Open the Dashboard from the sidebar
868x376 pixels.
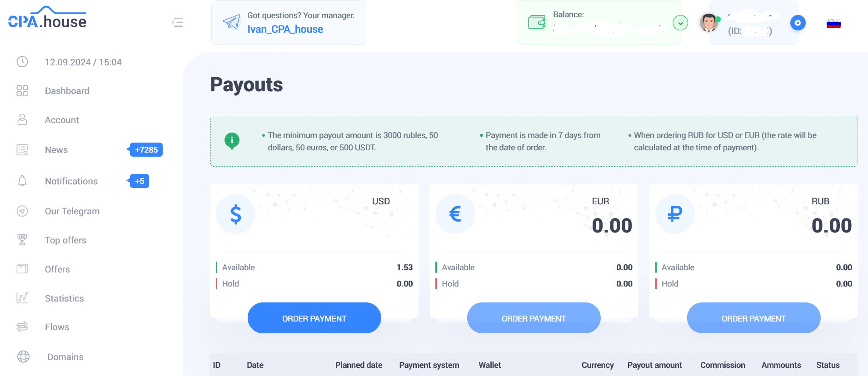(67, 91)
